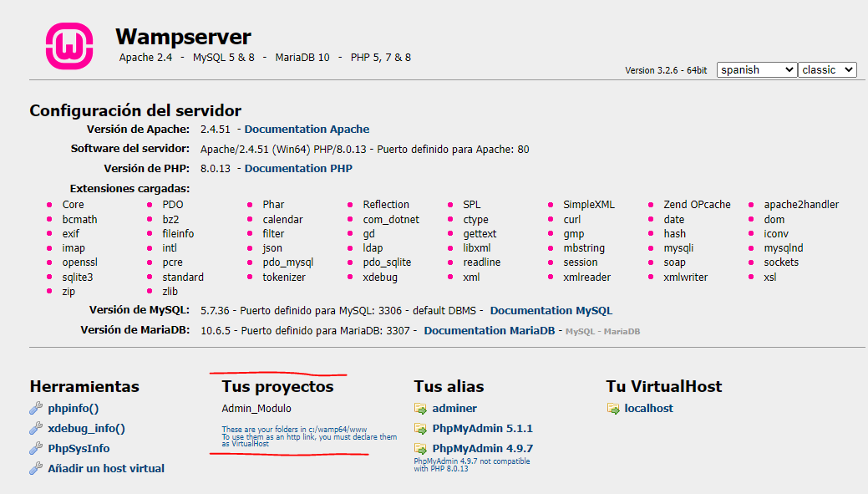Image resolution: width=868 pixels, height=494 pixels.
Task: Click the pink Wampserver logo
Action: point(69,46)
